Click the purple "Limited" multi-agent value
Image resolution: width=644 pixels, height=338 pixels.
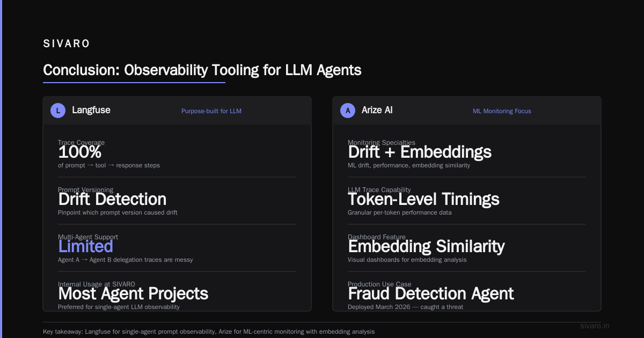click(86, 246)
